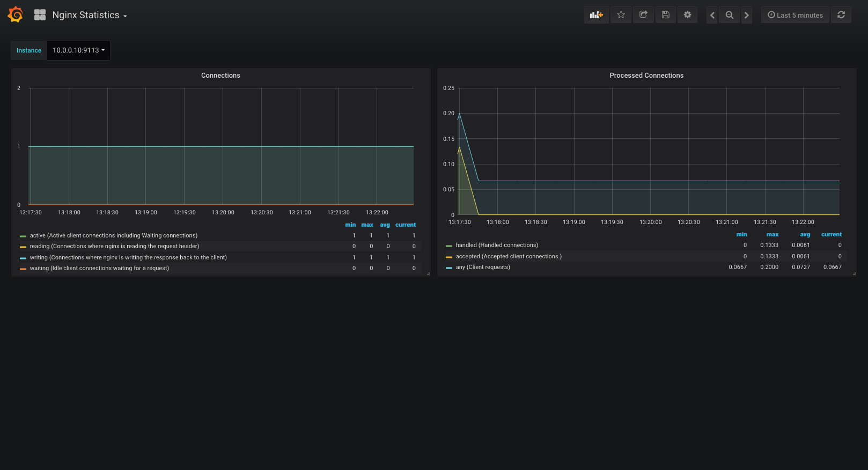Click the Add panel icon

click(596, 15)
